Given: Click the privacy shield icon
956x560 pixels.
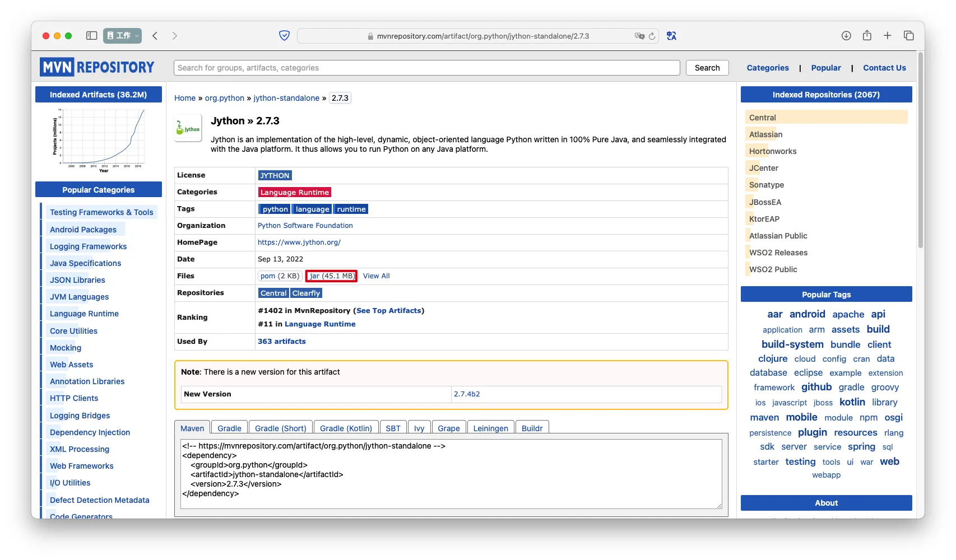Looking at the screenshot, I should [284, 36].
